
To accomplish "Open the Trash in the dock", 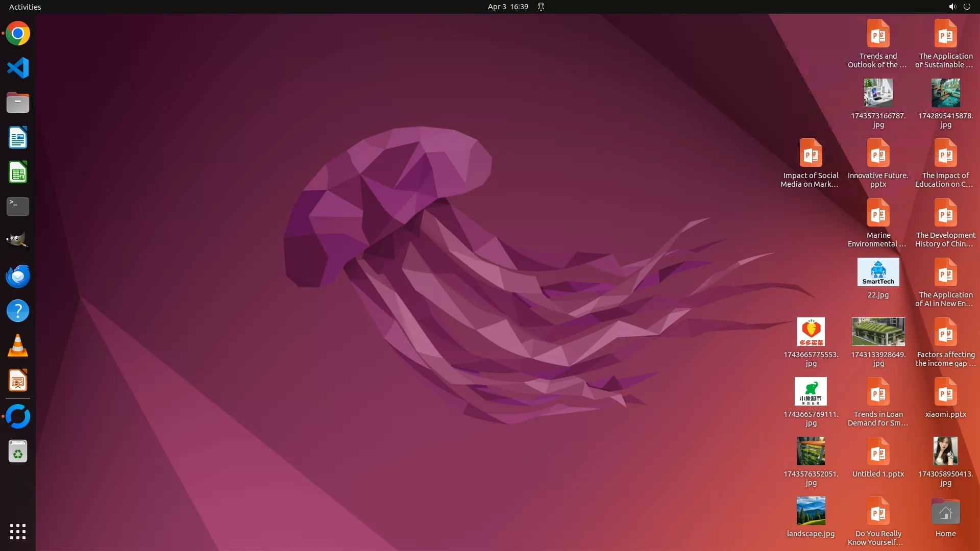I will (x=18, y=452).
